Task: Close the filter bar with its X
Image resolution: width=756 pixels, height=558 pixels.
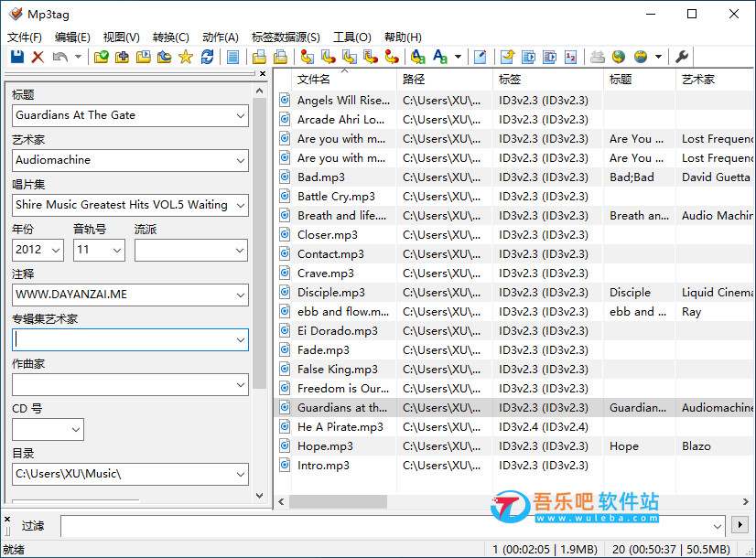Action: (x=7, y=519)
